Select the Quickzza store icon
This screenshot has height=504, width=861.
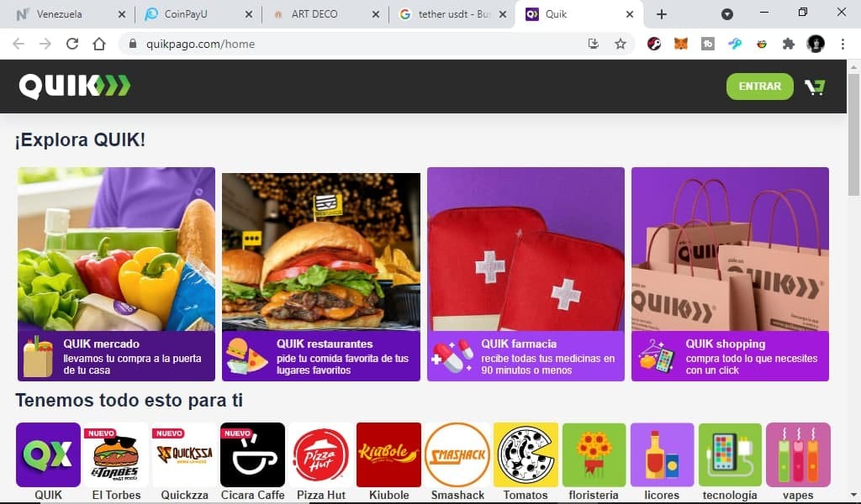coord(184,454)
